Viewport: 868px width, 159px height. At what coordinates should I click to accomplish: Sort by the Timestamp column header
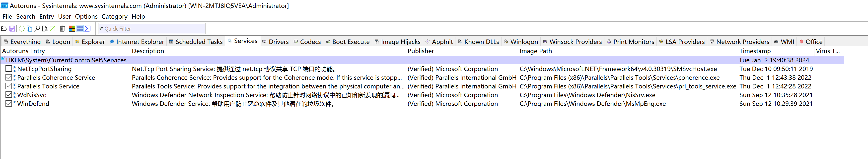[x=755, y=51]
